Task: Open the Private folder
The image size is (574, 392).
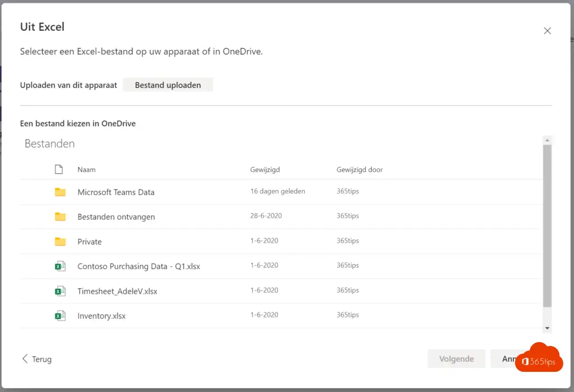Action: [x=89, y=242]
